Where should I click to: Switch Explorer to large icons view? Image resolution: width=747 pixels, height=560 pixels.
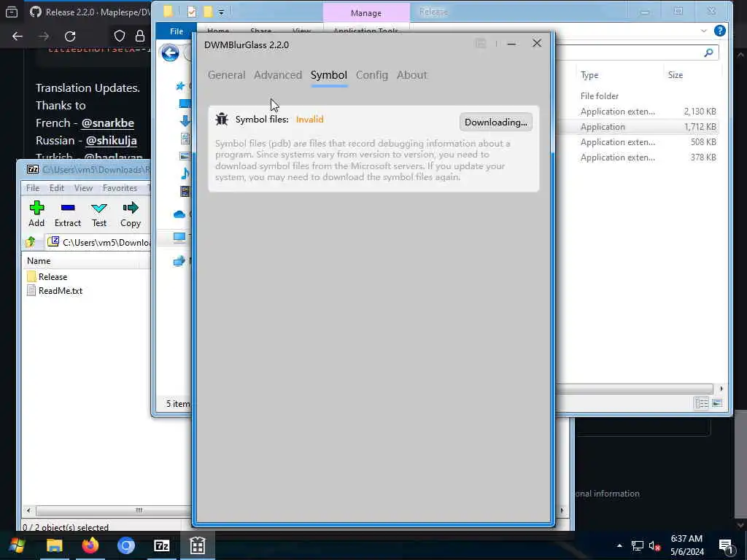pyautogui.click(x=717, y=403)
